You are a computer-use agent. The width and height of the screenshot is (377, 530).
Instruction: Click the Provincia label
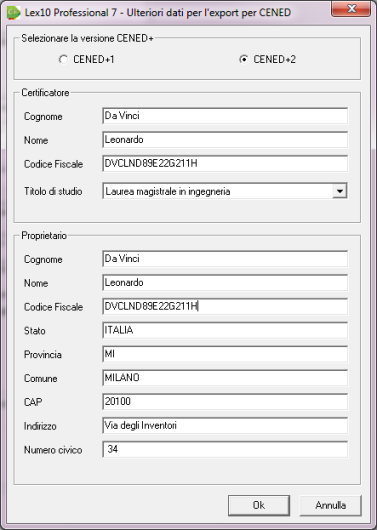click(x=43, y=355)
